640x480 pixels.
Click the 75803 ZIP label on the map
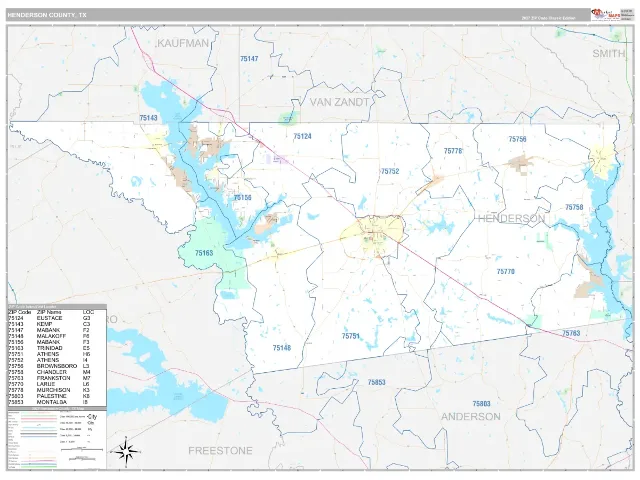point(482,404)
